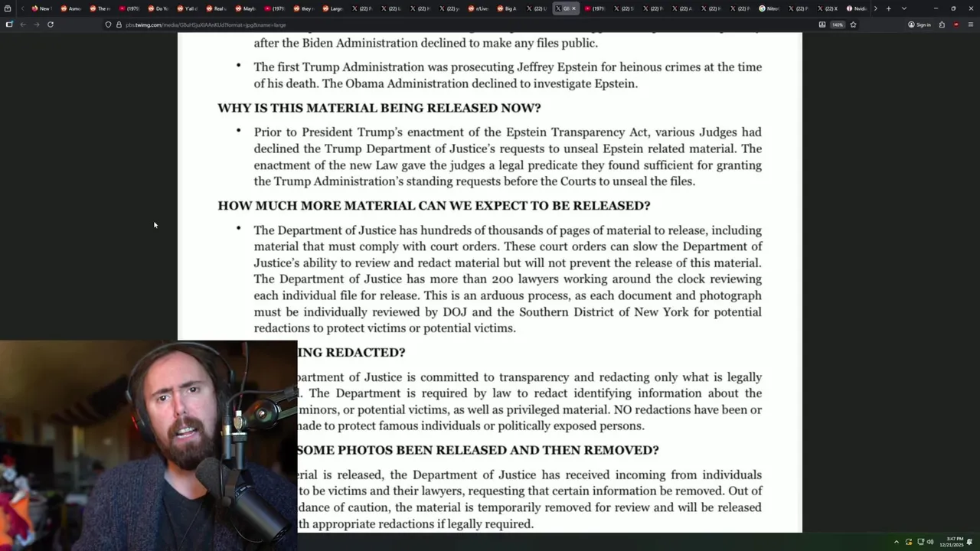Switch to the "Big A" Reddit tab
The height and width of the screenshot is (551, 980).
point(507,8)
